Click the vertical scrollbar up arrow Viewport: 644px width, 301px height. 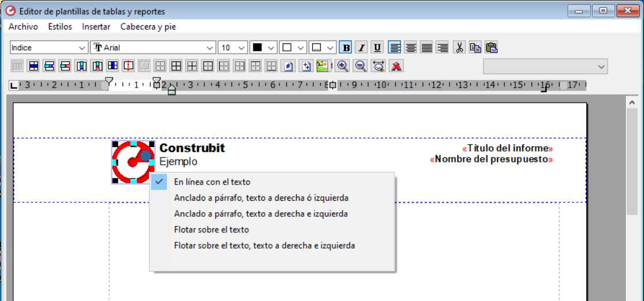pos(632,102)
